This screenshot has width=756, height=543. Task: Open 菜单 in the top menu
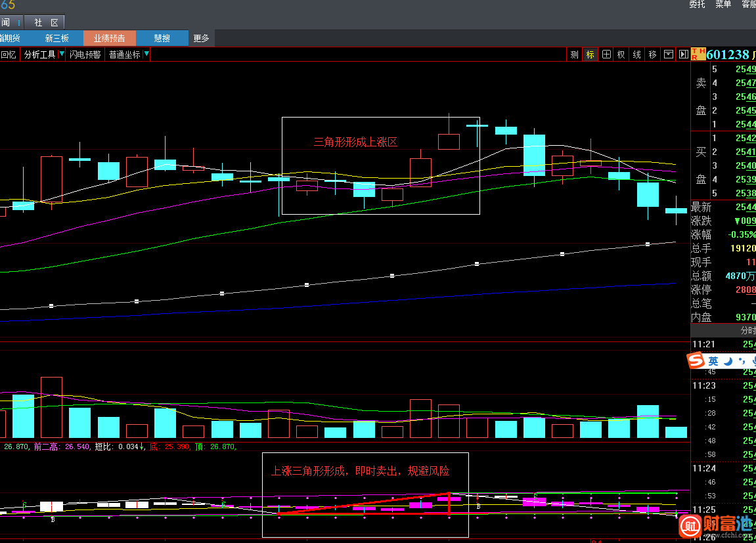click(723, 5)
